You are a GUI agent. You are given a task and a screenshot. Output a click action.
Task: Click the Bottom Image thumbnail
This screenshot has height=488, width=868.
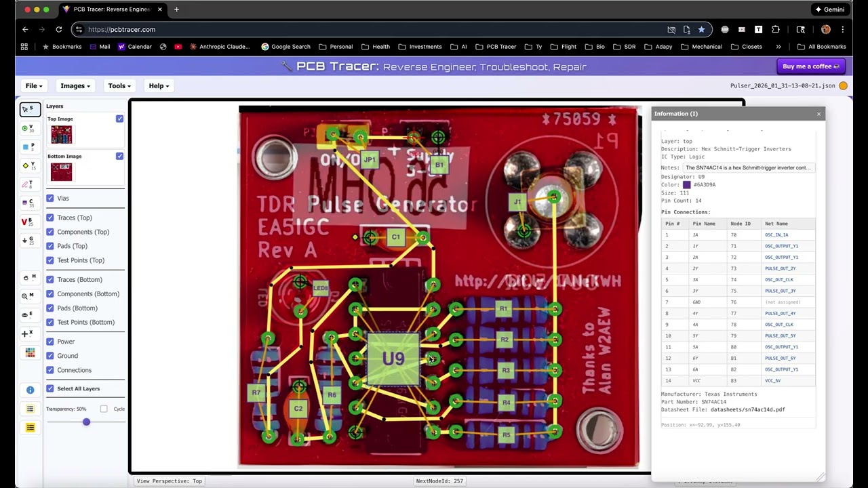[61, 171]
